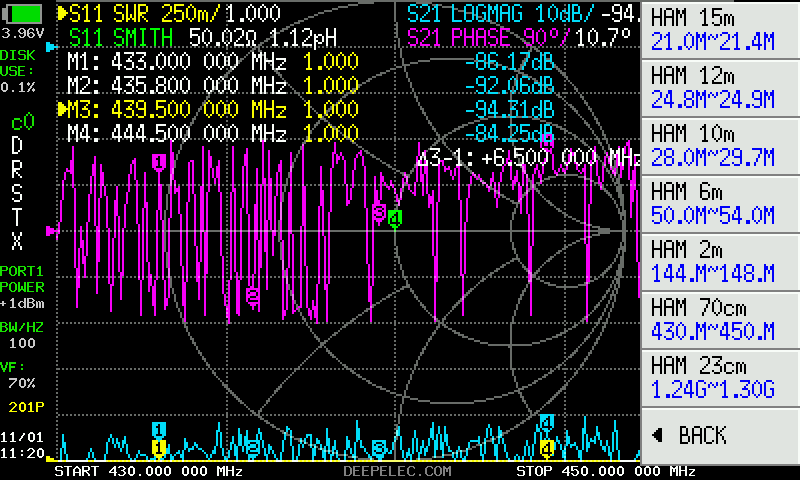Select the HAM 23cm band preset
Image resolution: width=800 pixels, height=480 pixels.
(x=720, y=378)
